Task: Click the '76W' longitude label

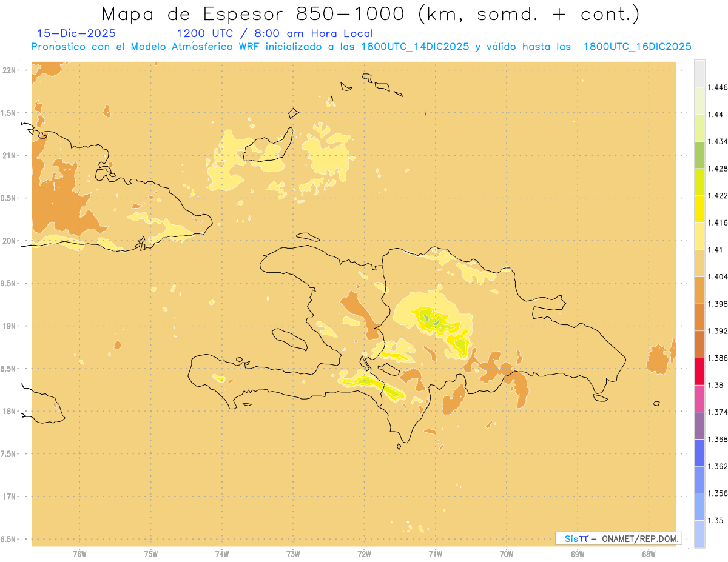Action: [79, 554]
